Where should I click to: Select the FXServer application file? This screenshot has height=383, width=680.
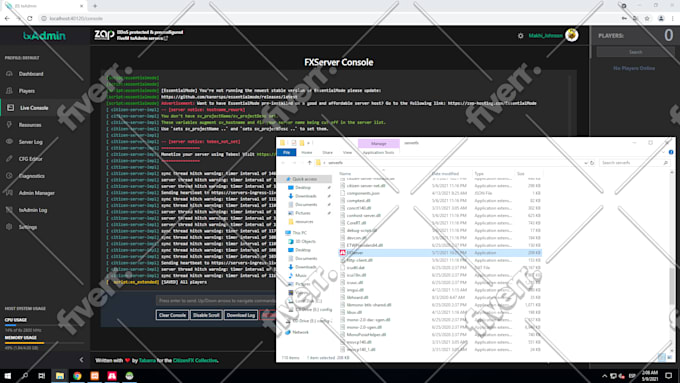[x=440, y=252]
